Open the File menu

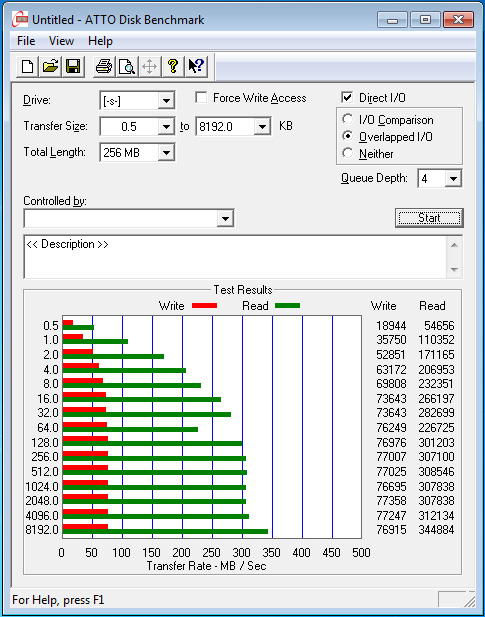tap(26, 41)
